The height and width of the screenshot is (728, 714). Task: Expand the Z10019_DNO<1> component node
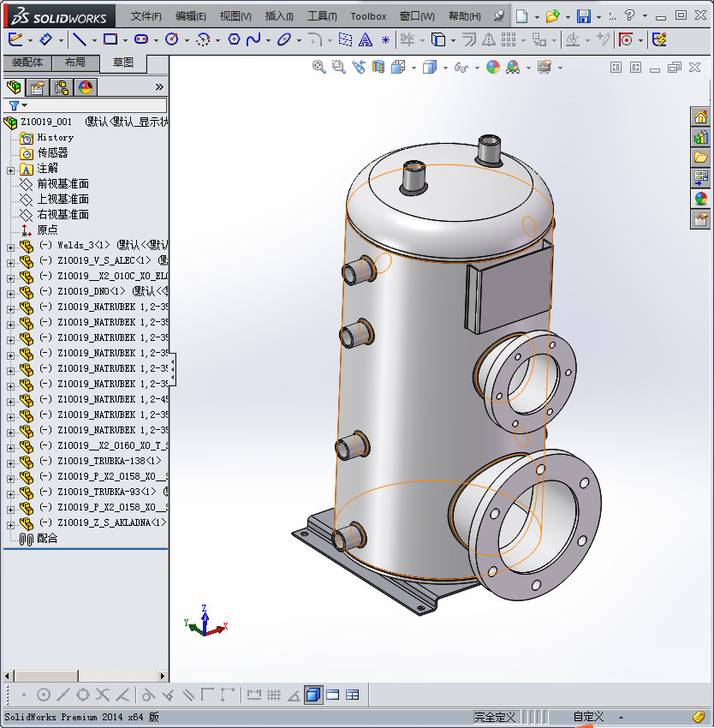point(10,294)
